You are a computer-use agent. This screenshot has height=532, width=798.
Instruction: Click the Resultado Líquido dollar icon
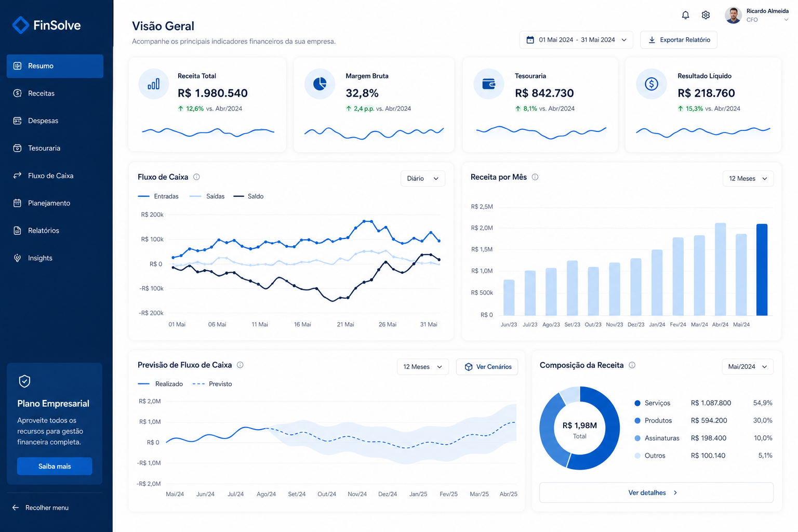click(x=651, y=84)
